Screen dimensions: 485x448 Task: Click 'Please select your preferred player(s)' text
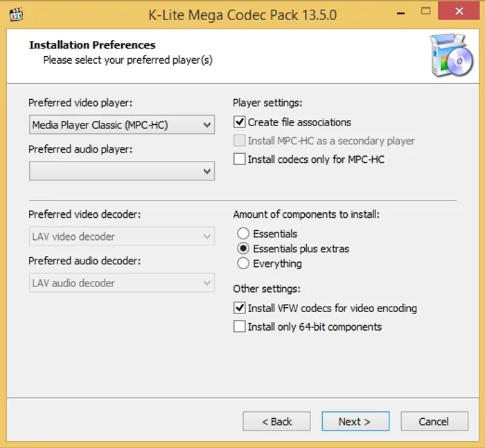point(127,60)
